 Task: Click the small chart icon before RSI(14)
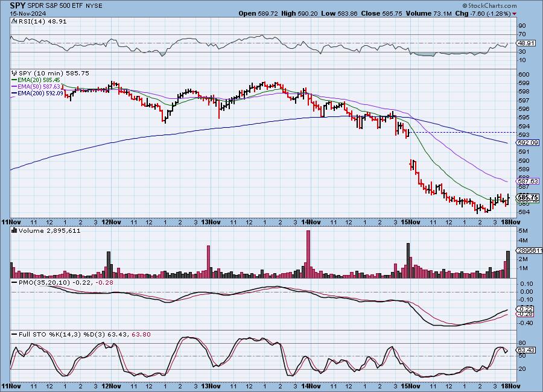[14, 21]
